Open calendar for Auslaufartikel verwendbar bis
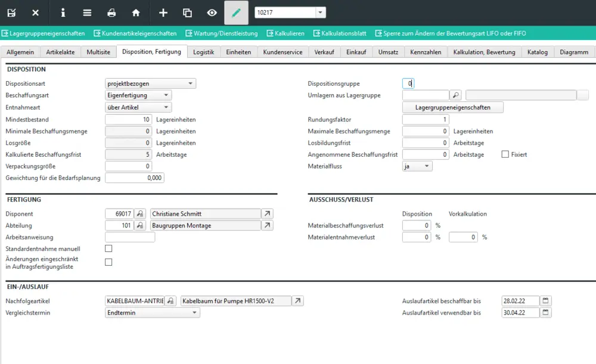Viewport: 596px width, 364px height. click(545, 312)
